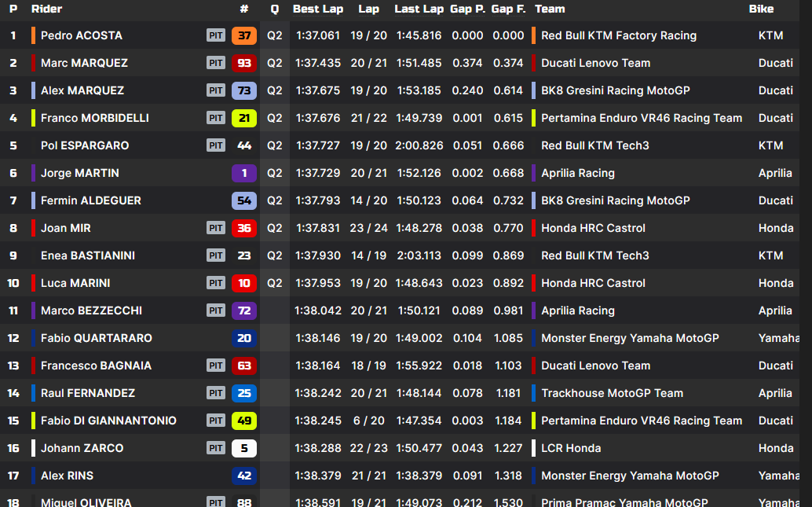
Task: Click the light blue number 73 badge
Action: (x=244, y=90)
